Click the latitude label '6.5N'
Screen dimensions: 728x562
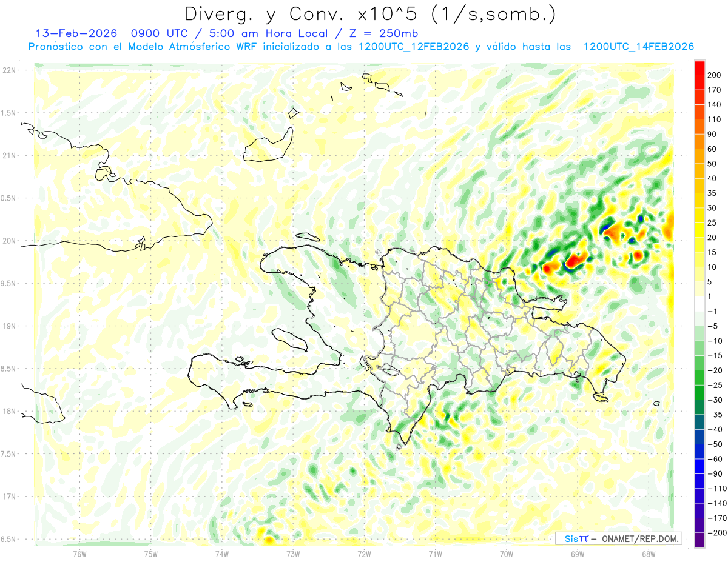tap(8, 539)
